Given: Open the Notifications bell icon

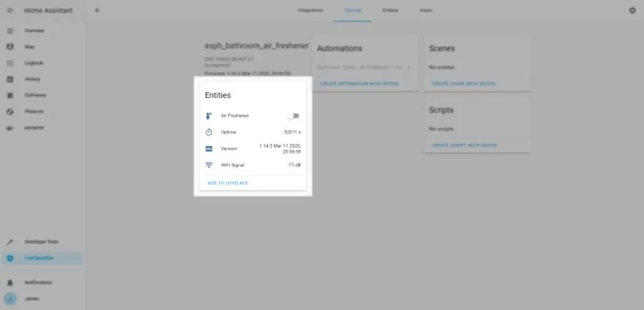Looking at the screenshot, I should pos(10,283).
